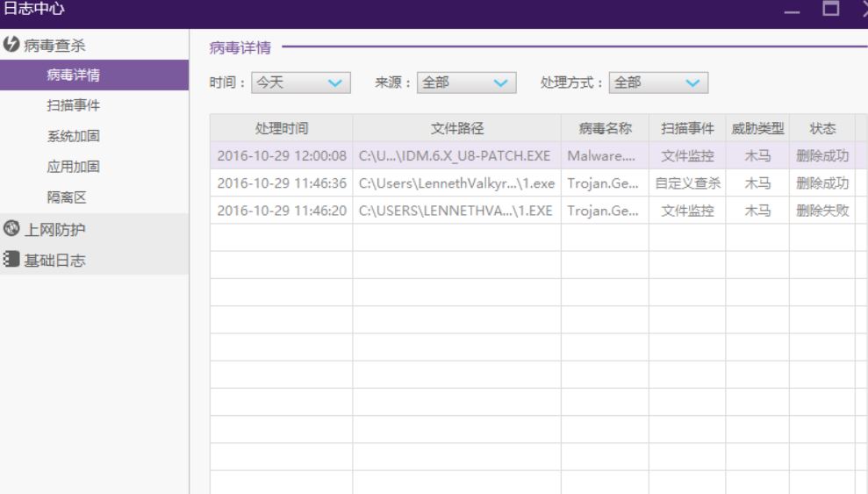Click Trojan.Ge... in the 自定义查杀 row

603,183
